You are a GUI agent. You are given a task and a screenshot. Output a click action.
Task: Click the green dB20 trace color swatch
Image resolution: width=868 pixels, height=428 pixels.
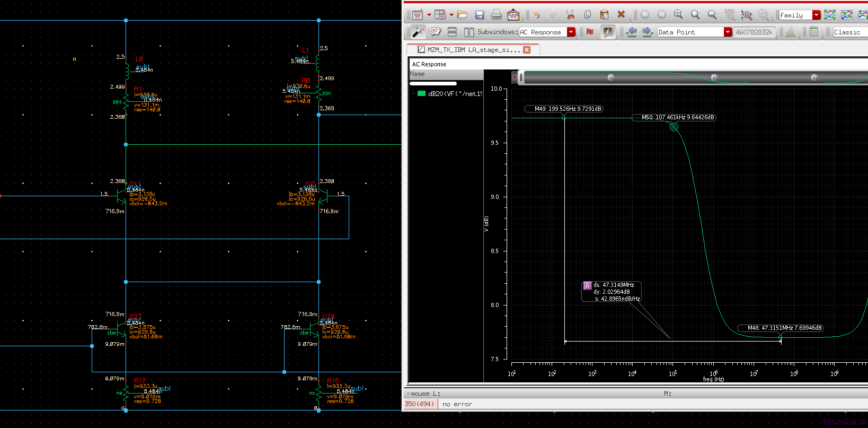click(x=421, y=94)
